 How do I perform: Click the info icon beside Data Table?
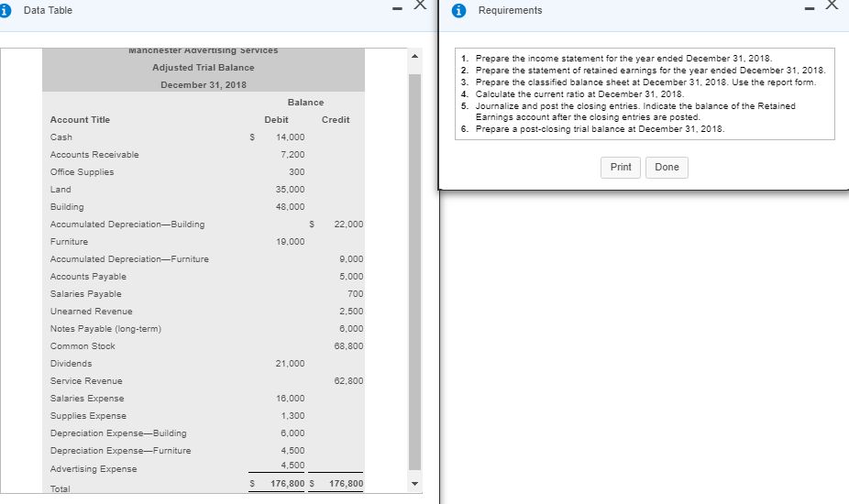5,11
